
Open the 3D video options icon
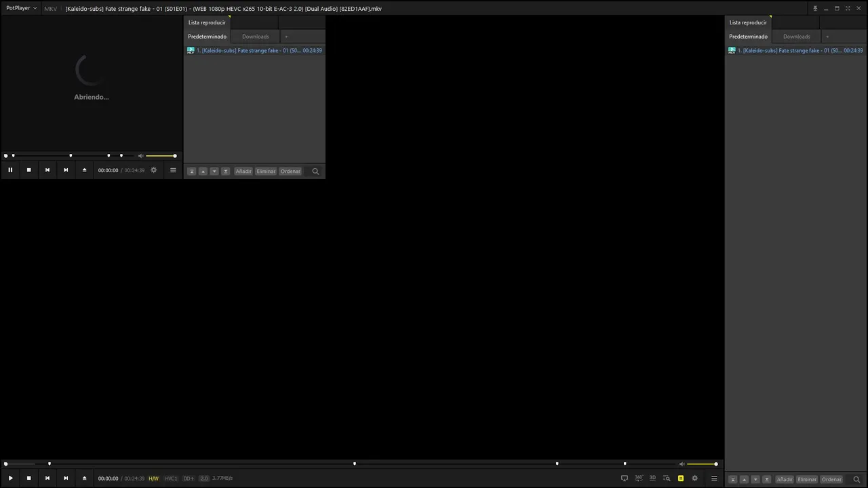652,479
